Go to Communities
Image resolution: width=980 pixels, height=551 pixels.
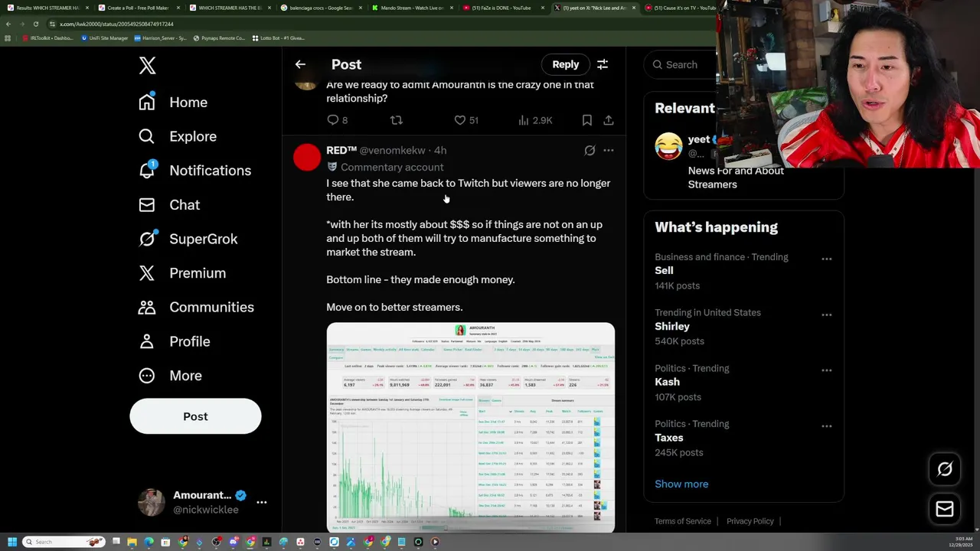click(x=196, y=307)
